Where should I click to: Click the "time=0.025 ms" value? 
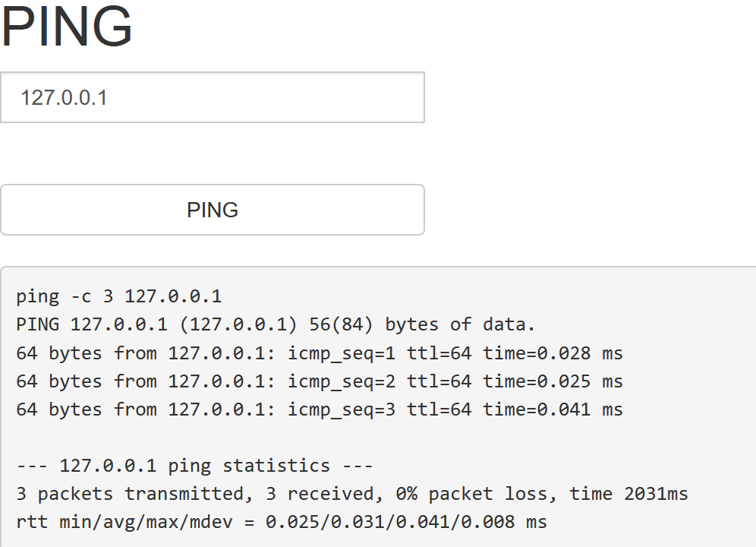point(553,381)
